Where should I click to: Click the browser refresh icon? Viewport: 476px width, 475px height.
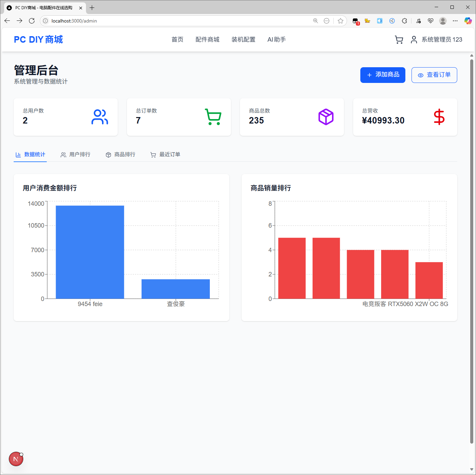(32, 21)
